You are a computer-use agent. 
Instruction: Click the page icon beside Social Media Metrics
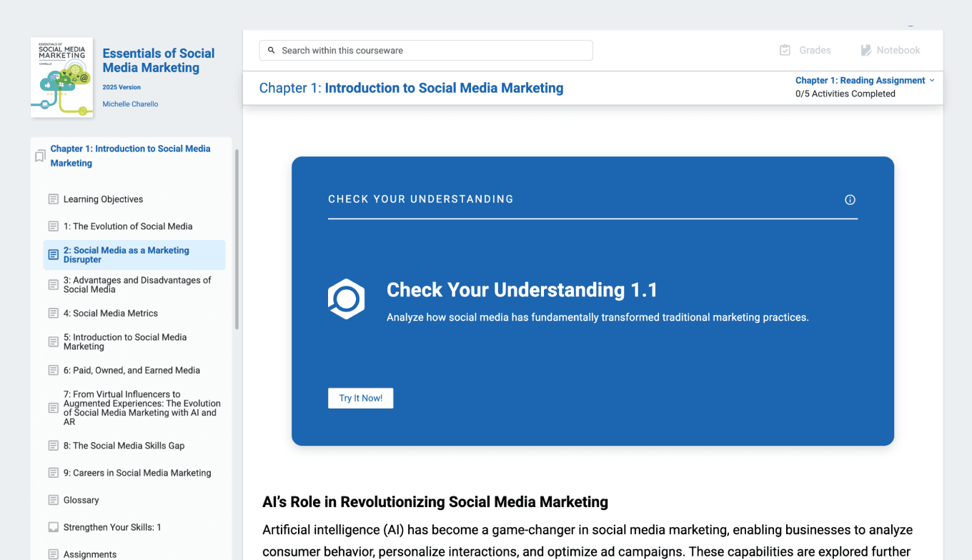click(x=54, y=314)
